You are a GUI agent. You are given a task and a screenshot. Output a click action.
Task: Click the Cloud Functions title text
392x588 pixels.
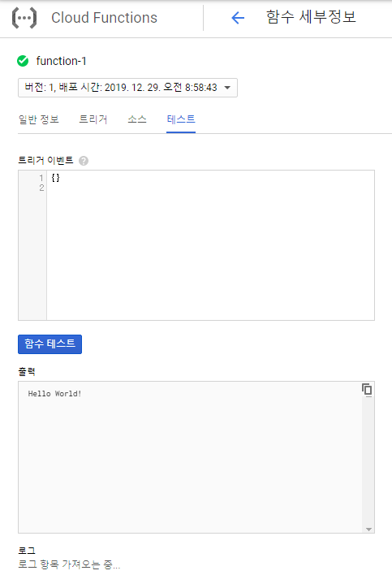(104, 18)
